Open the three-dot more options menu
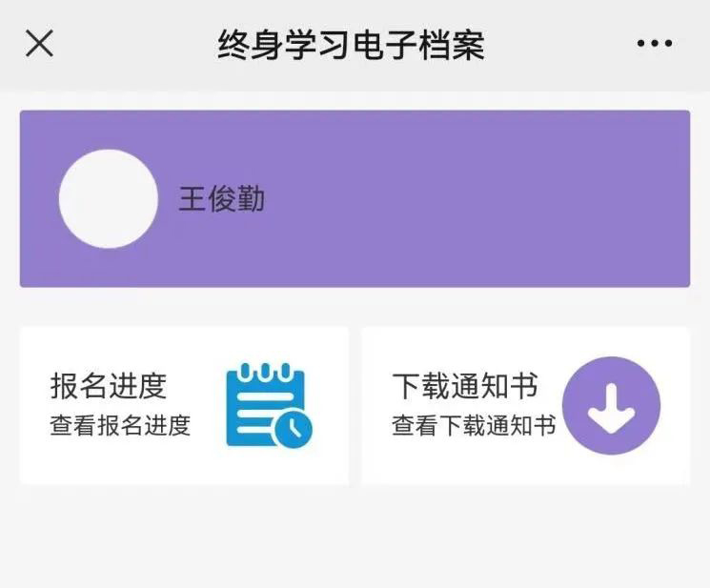The height and width of the screenshot is (588, 710). (655, 44)
